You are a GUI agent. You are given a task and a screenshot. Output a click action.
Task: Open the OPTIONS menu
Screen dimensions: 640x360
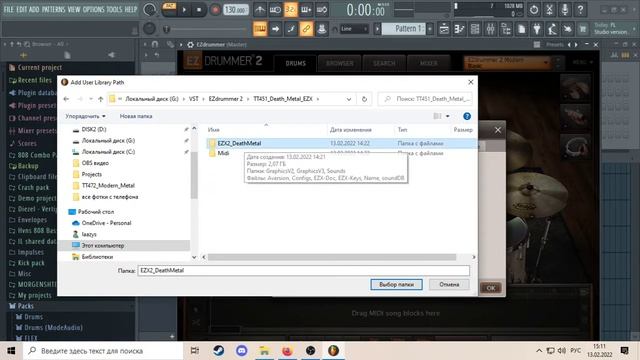(93, 9)
